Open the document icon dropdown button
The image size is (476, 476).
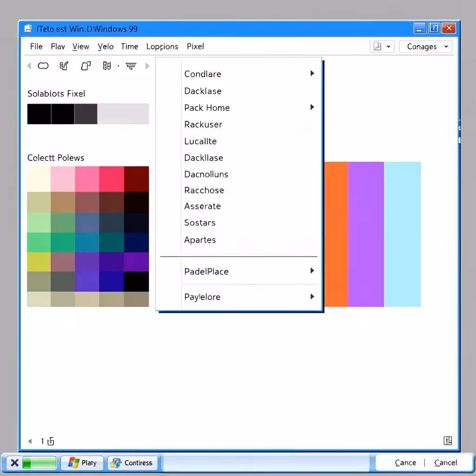[382, 46]
